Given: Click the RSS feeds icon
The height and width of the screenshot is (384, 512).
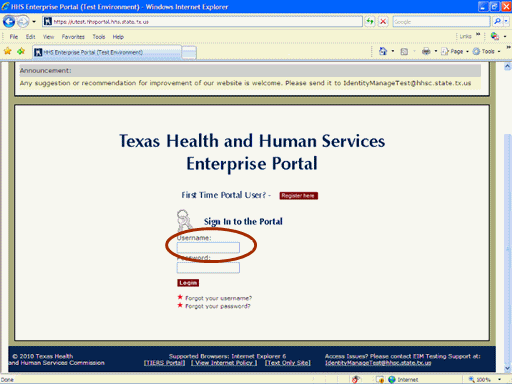Looking at the screenshot, I should coord(404,51).
